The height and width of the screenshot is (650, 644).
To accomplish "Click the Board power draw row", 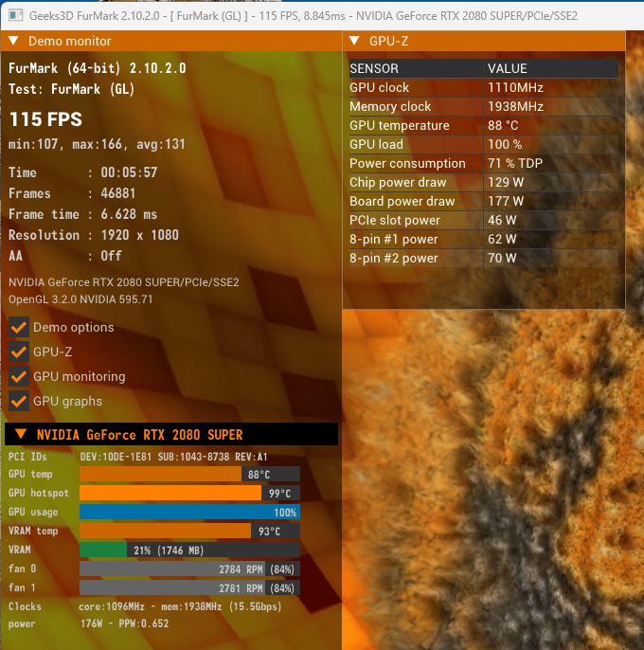I will click(484, 201).
